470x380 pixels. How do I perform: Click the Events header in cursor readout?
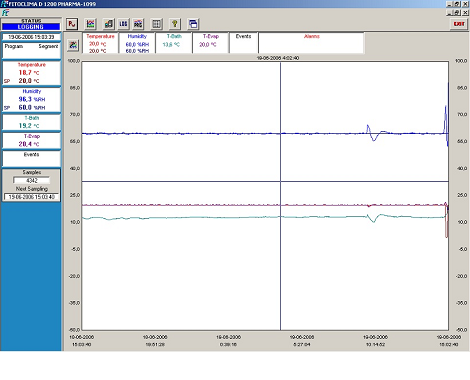tap(243, 36)
